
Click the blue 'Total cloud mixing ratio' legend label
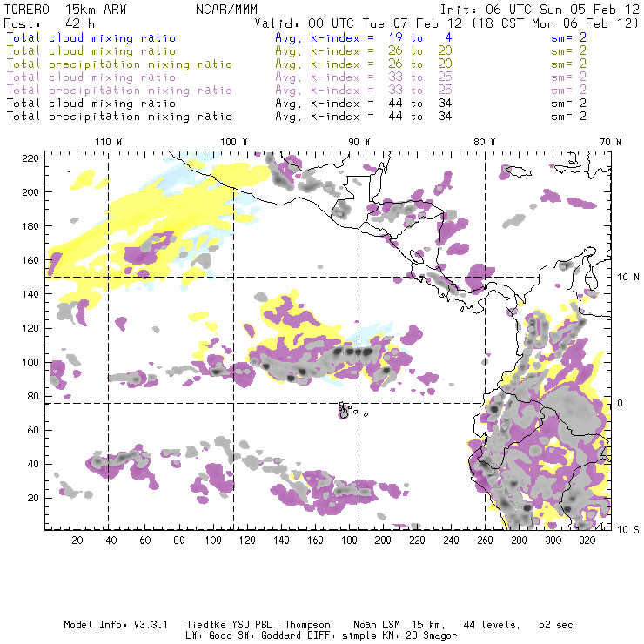coord(91,37)
